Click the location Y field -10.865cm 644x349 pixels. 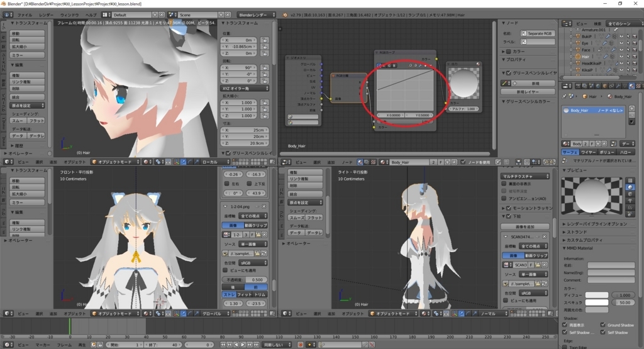pyautogui.click(x=239, y=47)
